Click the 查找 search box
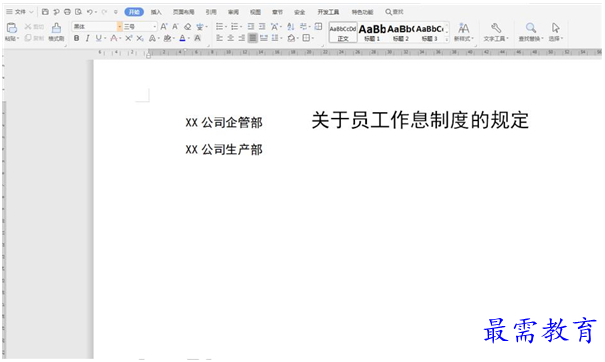 [394, 12]
